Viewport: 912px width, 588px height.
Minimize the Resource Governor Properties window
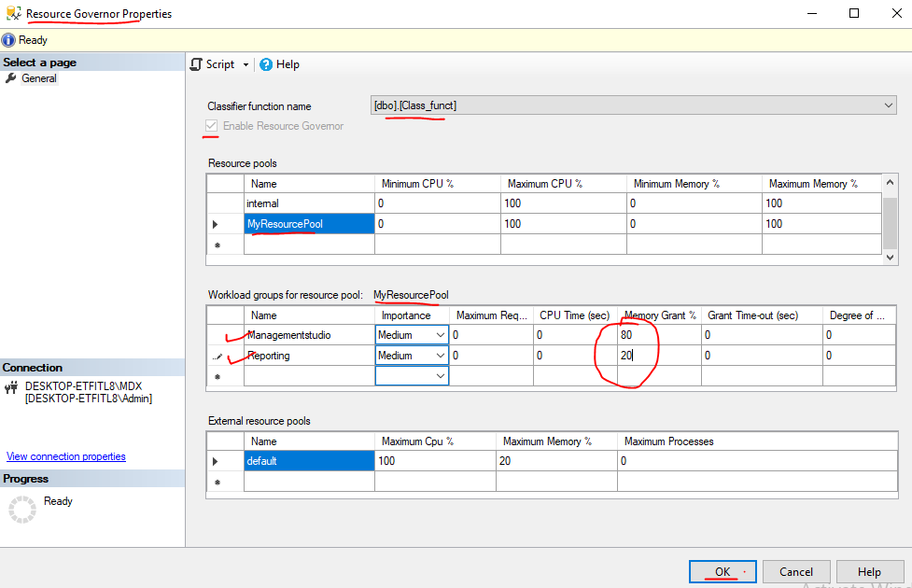812,13
